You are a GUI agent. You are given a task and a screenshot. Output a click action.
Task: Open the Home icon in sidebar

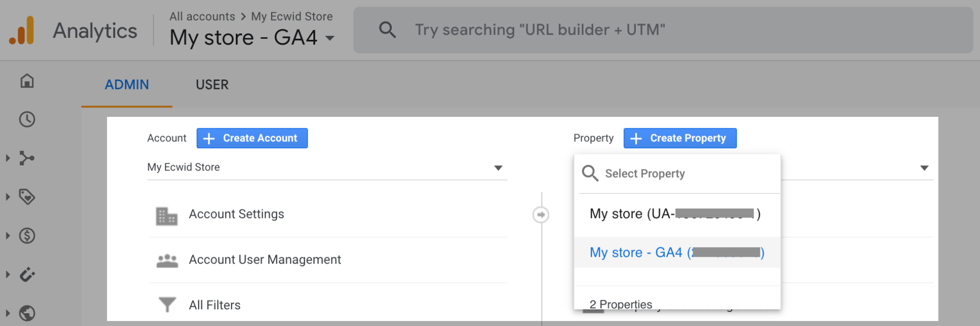(x=27, y=81)
